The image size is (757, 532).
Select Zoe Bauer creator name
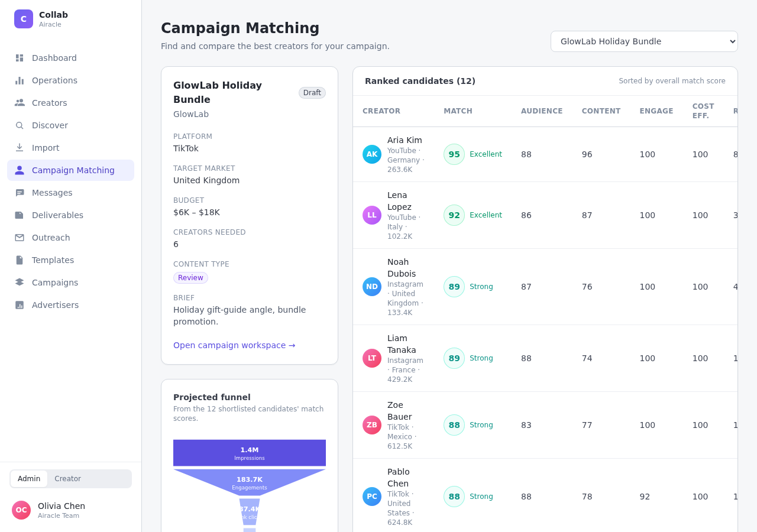click(x=400, y=411)
